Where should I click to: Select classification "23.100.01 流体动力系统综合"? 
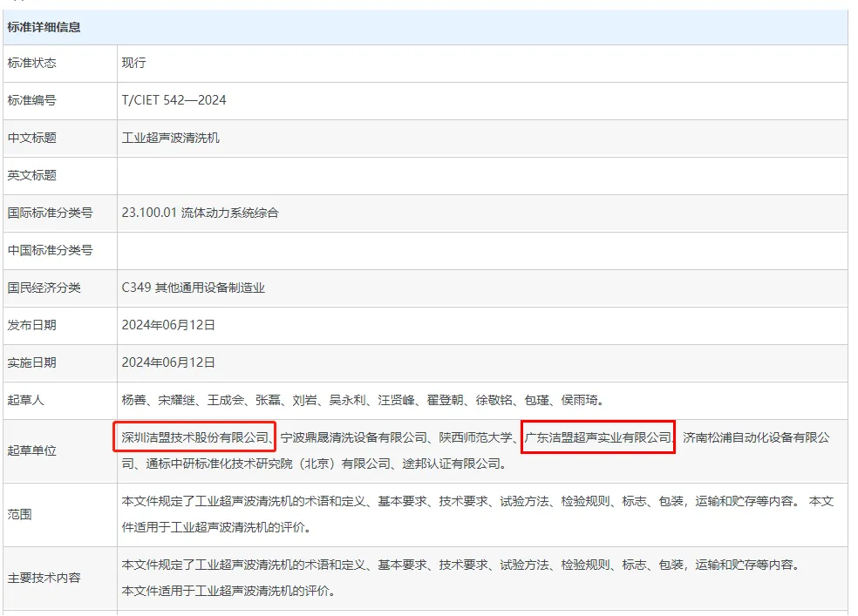pos(201,213)
